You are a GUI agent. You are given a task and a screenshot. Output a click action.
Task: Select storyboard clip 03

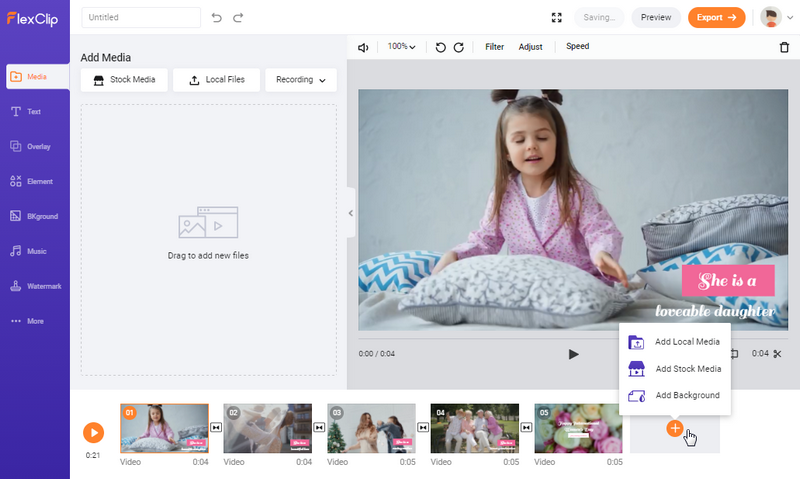tap(371, 428)
